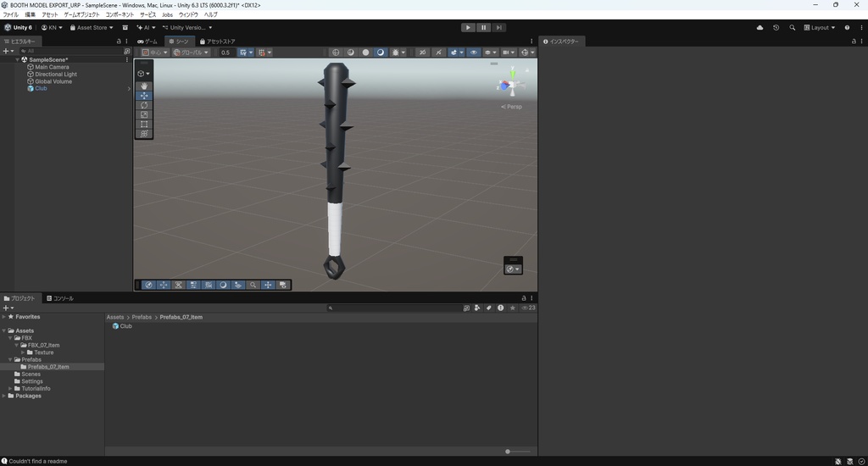
Task: Click the project search field
Action: pyautogui.click(x=393, y=308)
